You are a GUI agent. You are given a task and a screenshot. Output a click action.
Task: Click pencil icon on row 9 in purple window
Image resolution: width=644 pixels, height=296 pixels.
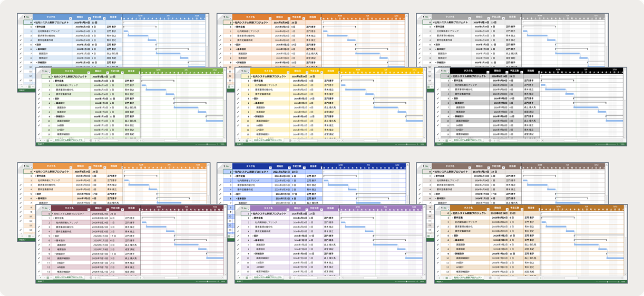click(238, 254)
